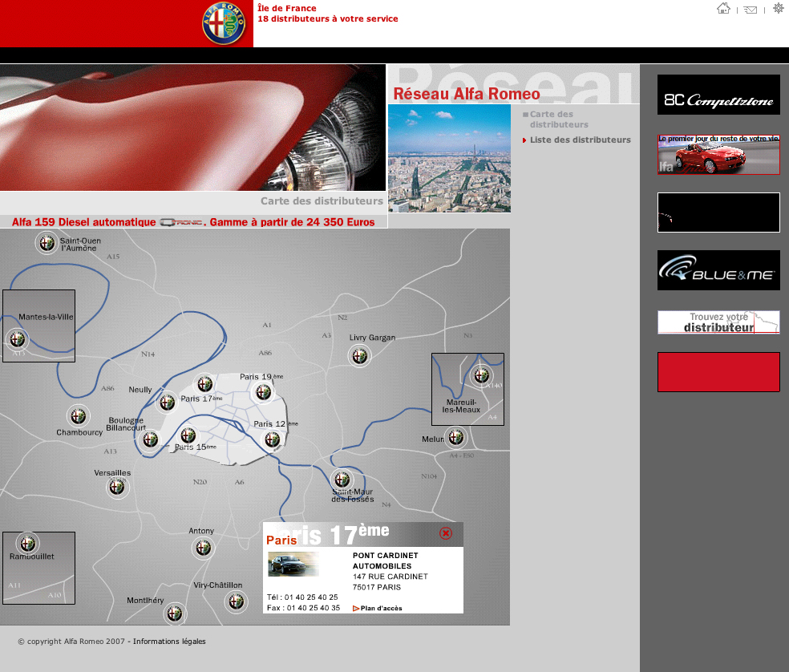Screen dimensions: 789x672
Task: Click the car thumbnail in dealer popup
Action: click(x=293, y=564)
